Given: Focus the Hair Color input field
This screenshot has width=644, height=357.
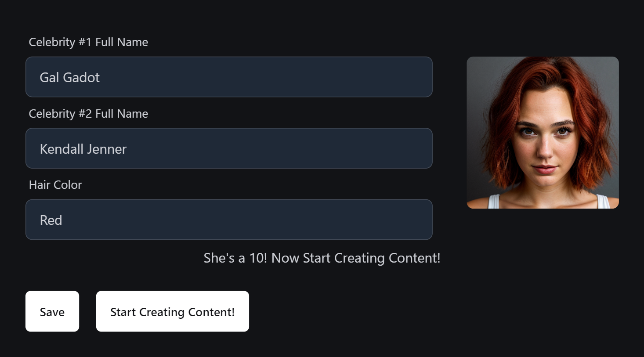Looking at the screenshot, I should (229, 220).
